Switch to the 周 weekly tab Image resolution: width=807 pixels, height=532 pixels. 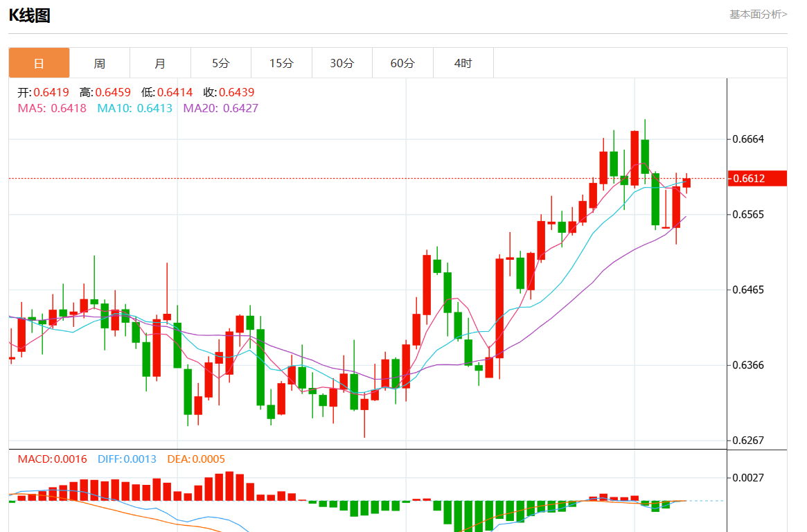(100, 63)
